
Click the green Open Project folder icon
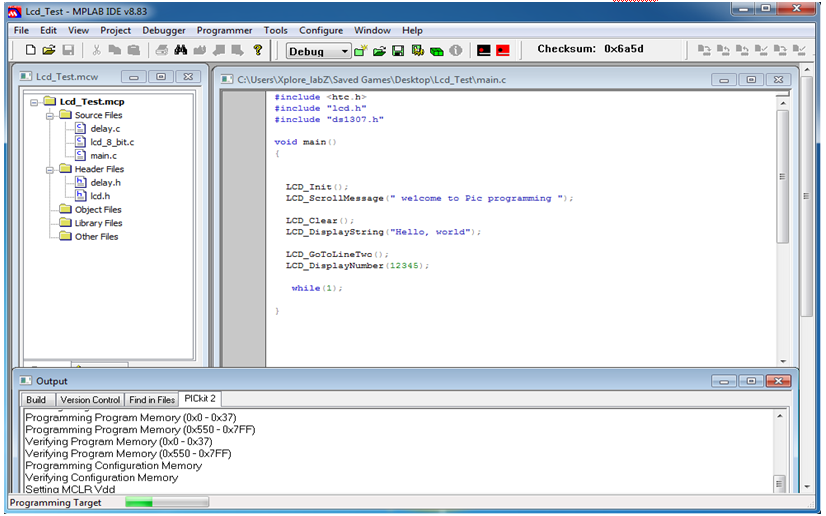379,51
